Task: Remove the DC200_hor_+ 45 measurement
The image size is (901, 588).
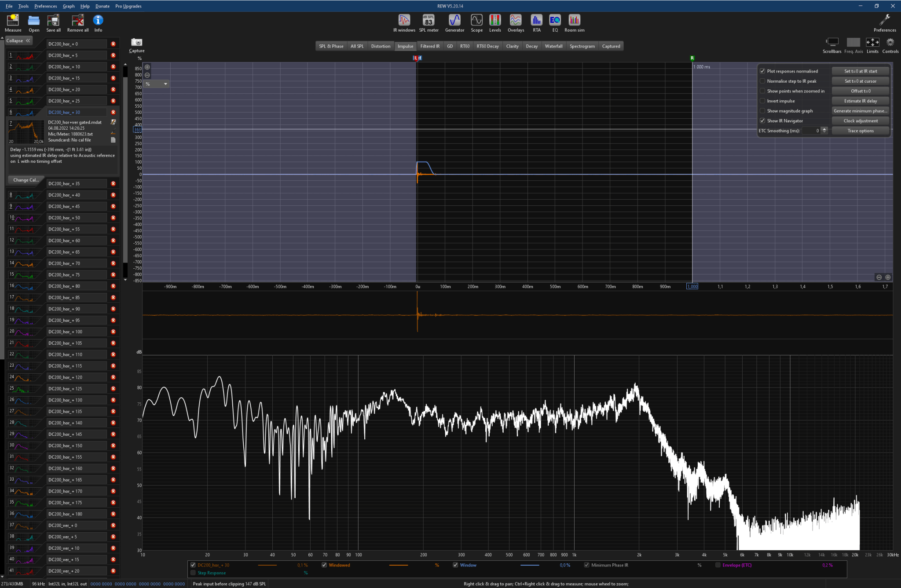Action: (x=113, y=206)
